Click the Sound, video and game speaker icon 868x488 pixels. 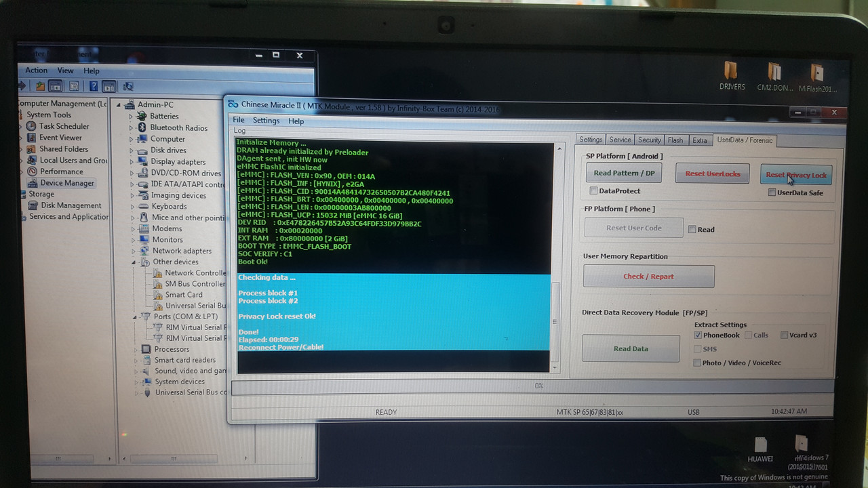(146, 371)
